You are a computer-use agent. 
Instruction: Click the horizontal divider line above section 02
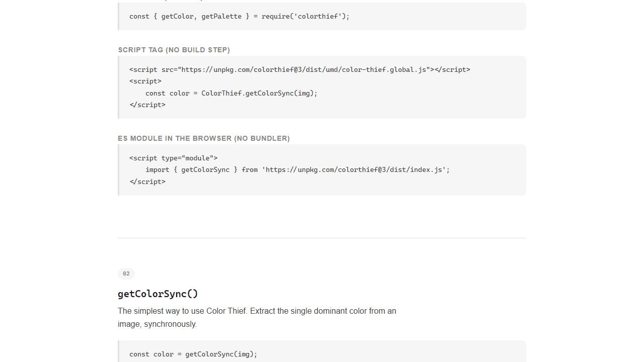(322, 238)
